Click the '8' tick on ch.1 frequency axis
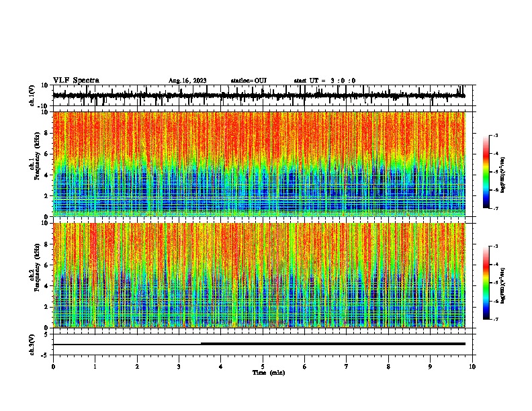532x411 pixels. [x=46, y=133]
